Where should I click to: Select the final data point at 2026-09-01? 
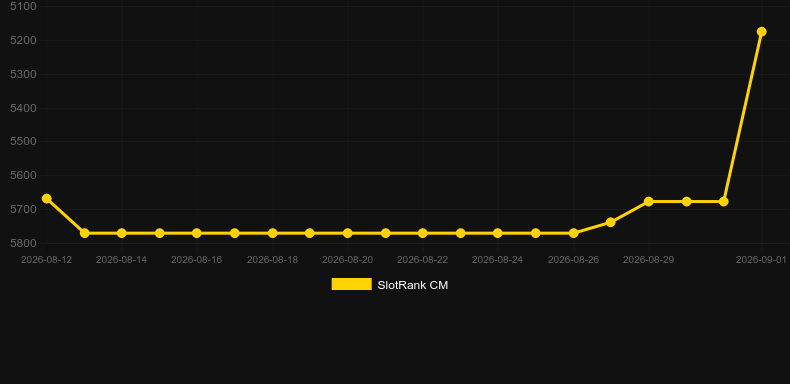[x=761, y=32]
